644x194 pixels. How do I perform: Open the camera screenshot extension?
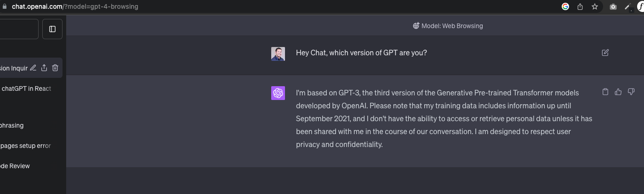pos(613,7)
